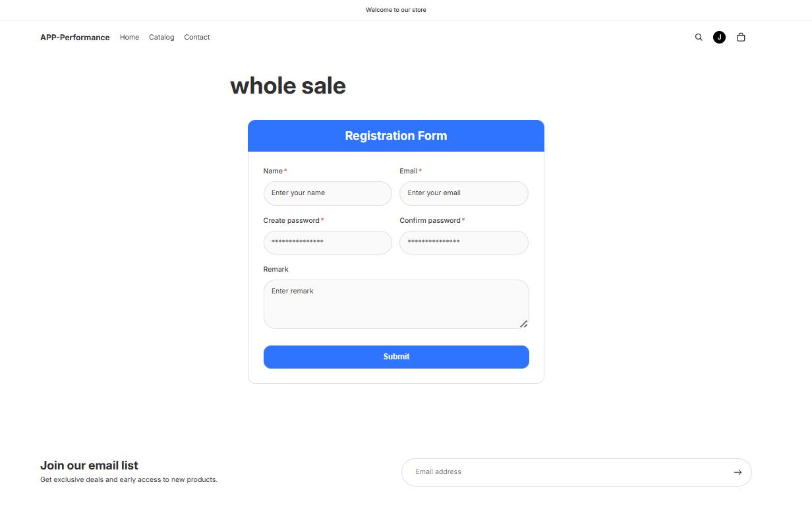Open the shopping cart bag icon
Viewport: 812px width, 511px height.
click(x=741, y=38)
